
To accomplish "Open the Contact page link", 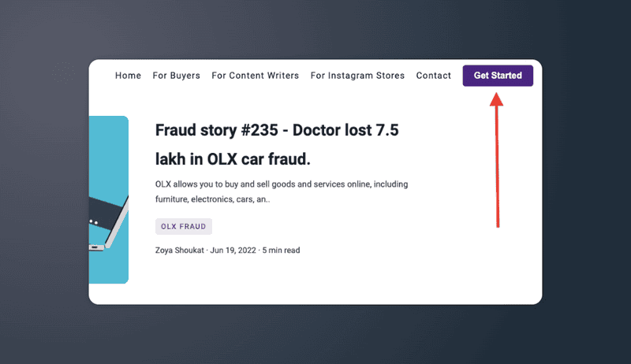I will pyautogui.click(x=433, y=76).
